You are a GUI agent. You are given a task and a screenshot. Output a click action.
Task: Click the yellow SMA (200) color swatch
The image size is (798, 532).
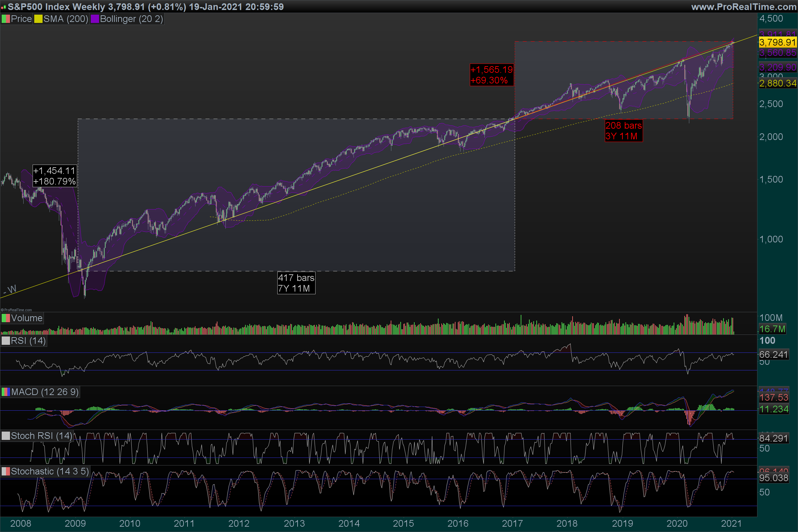click(38, 19)
